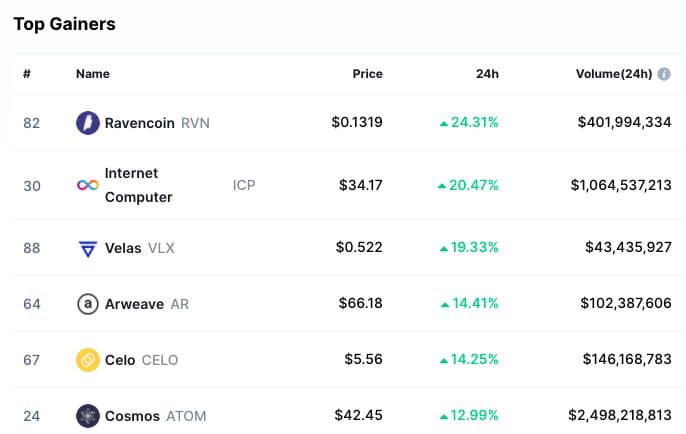The image size is (686, 434).
Task: Click the Internet Computer infinity logo
Action: click(88, 185)
